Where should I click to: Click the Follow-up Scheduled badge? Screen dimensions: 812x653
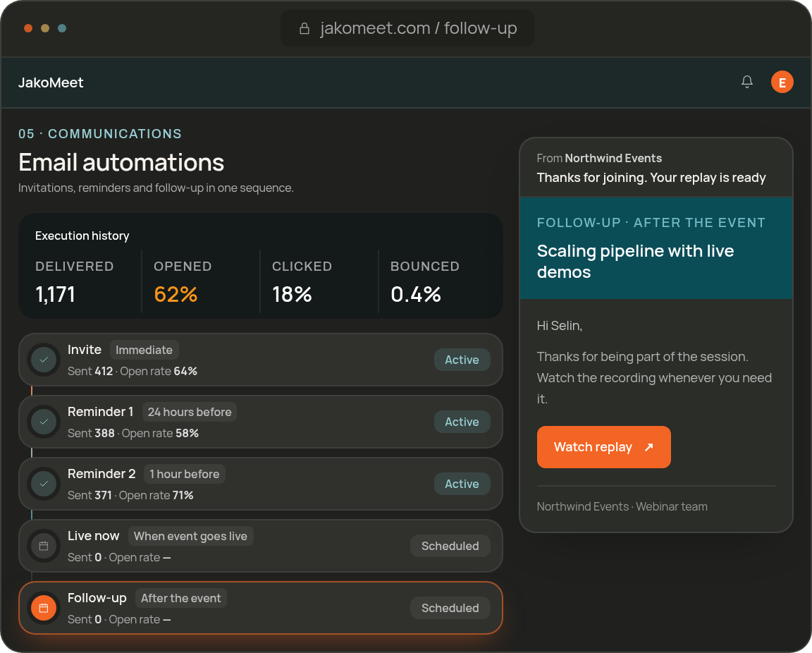(x=450, y=608)
